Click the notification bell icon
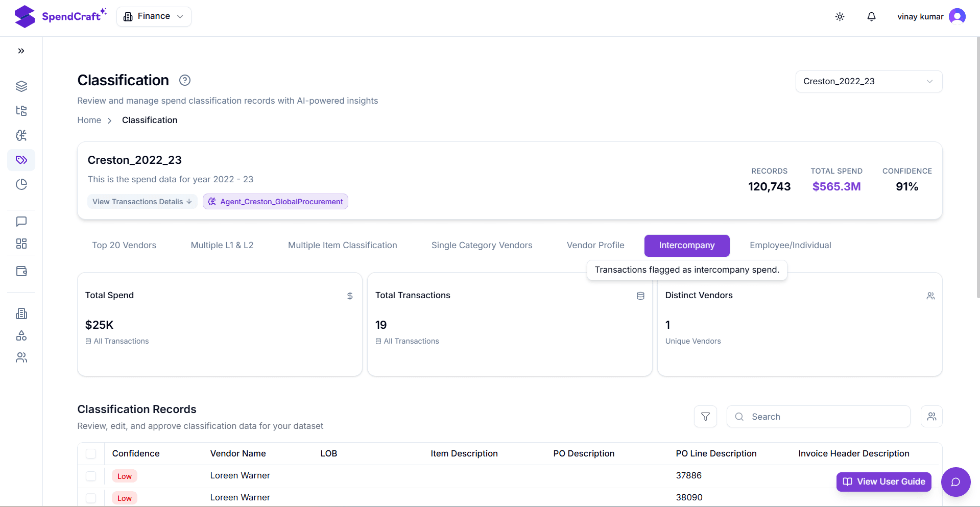This screenshot has height=507, width=980. pos(871,17)
